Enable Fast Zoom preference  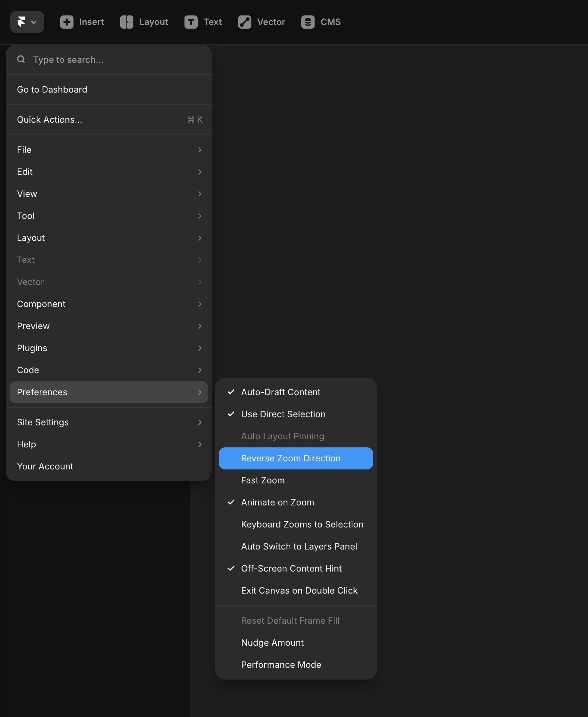(296, 480)
